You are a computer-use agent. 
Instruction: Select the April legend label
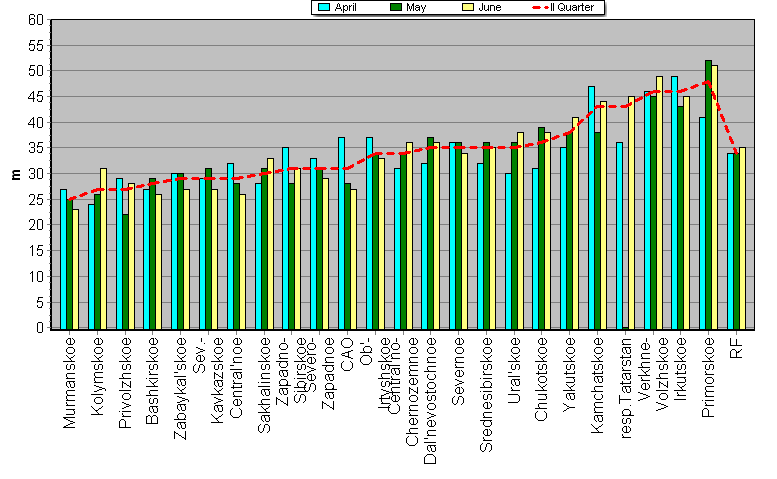click(345, 7)
